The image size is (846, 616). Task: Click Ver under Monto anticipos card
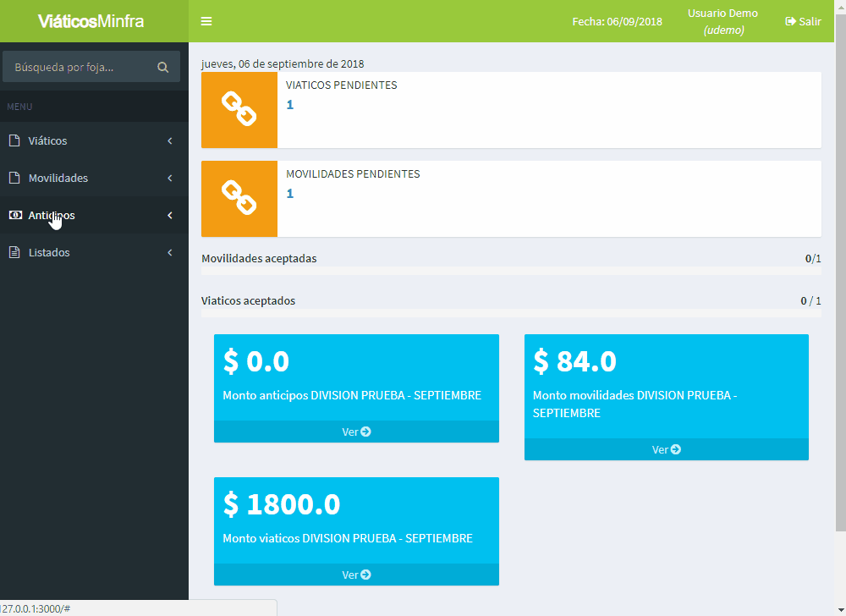point(356,432)
